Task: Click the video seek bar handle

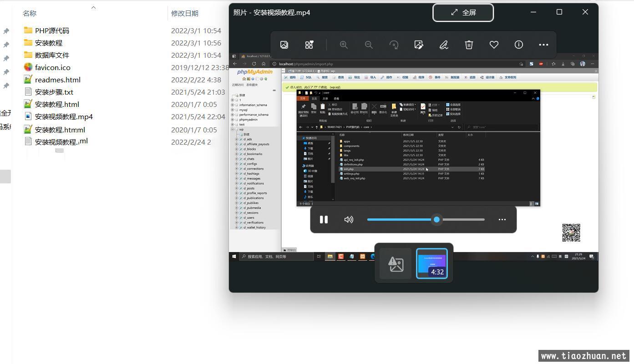Action: 436,219
